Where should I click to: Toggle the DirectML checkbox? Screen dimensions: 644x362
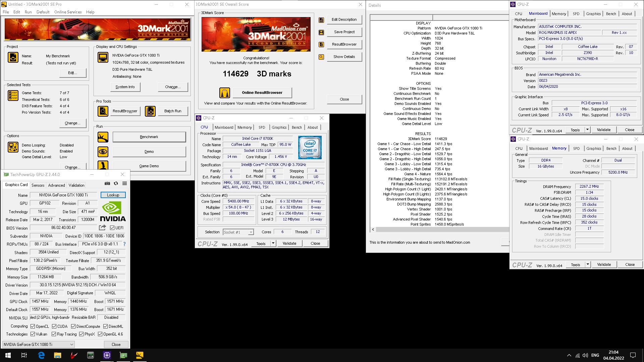point(105,326)
